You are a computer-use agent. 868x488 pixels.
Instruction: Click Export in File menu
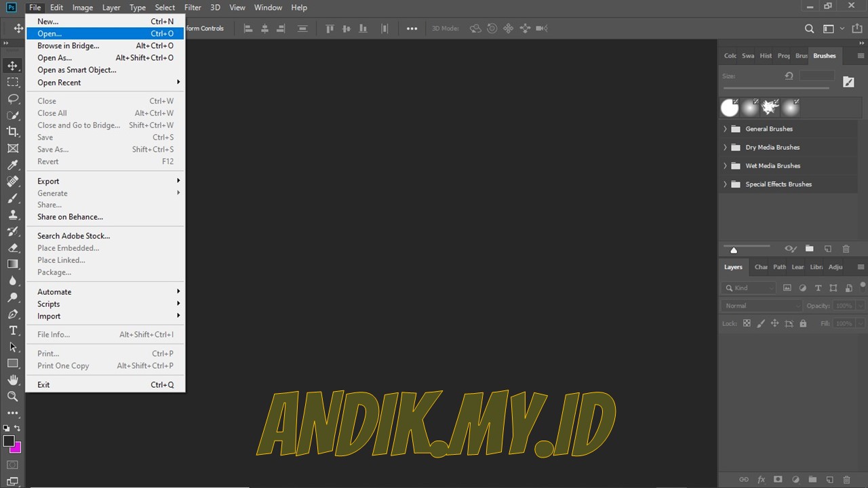(x=105, y=181)
